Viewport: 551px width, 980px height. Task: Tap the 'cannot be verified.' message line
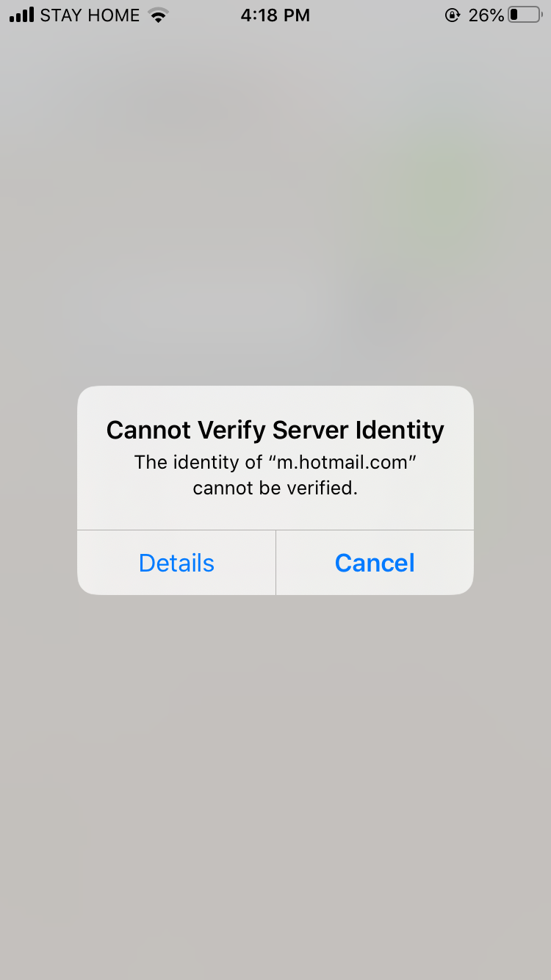pyautogui.click(x=275, y=488)
